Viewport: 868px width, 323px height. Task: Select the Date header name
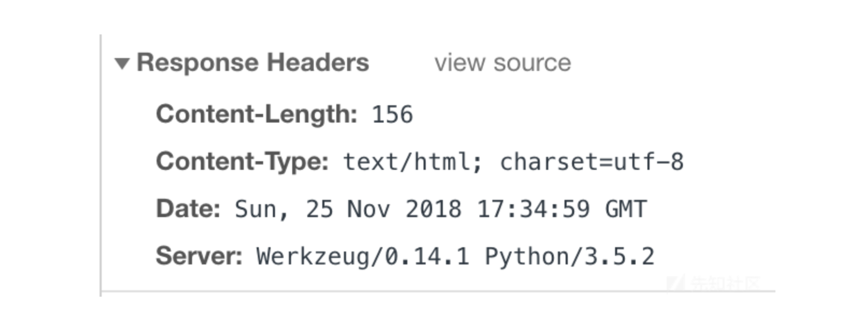pyautogui.click(x=188, y=209)
